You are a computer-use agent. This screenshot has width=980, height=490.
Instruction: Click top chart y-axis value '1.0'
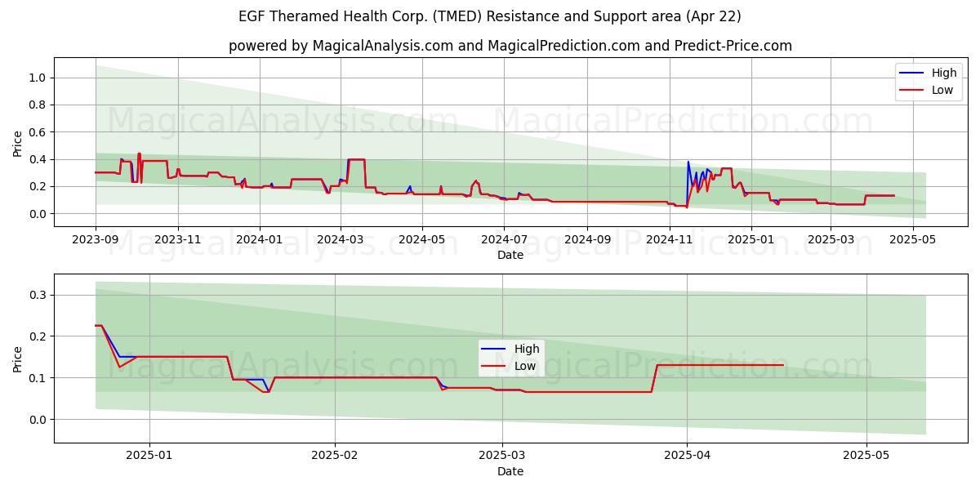[39, 78]
